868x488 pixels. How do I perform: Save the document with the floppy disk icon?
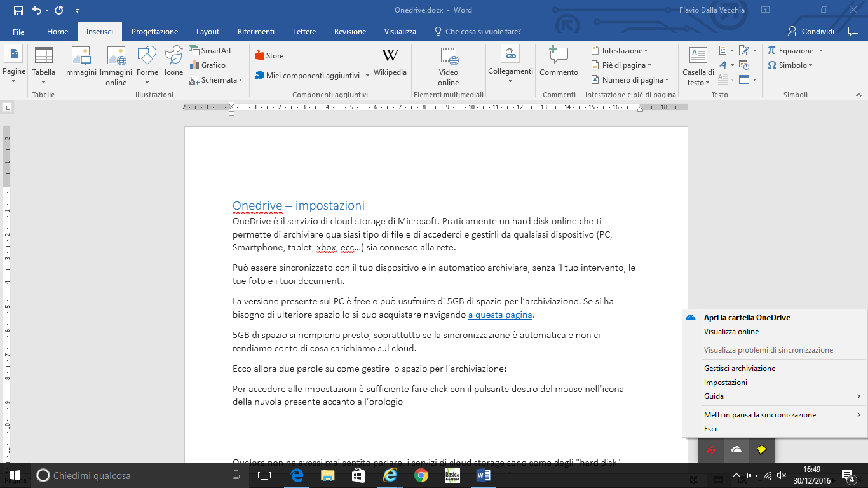click(x=18, y=10)
